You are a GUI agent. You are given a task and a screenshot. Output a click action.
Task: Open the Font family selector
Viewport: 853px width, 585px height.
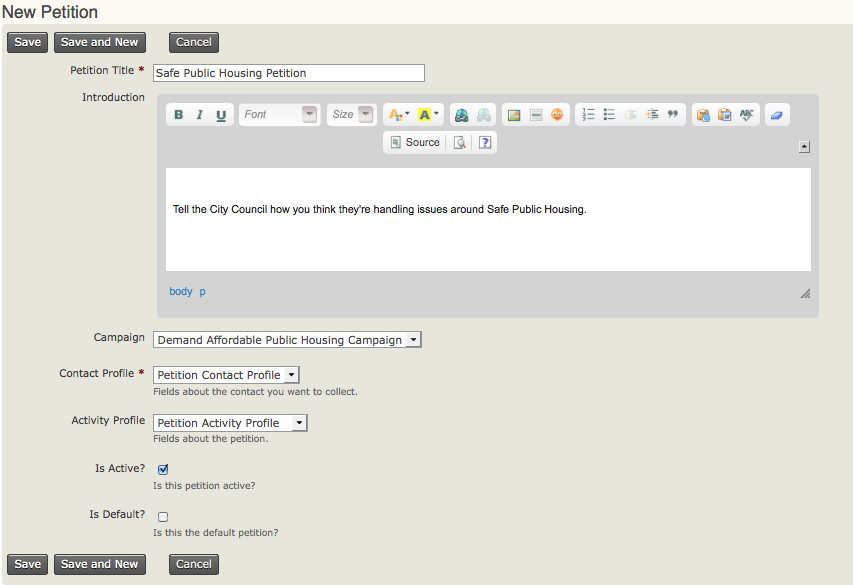[279, 115]
